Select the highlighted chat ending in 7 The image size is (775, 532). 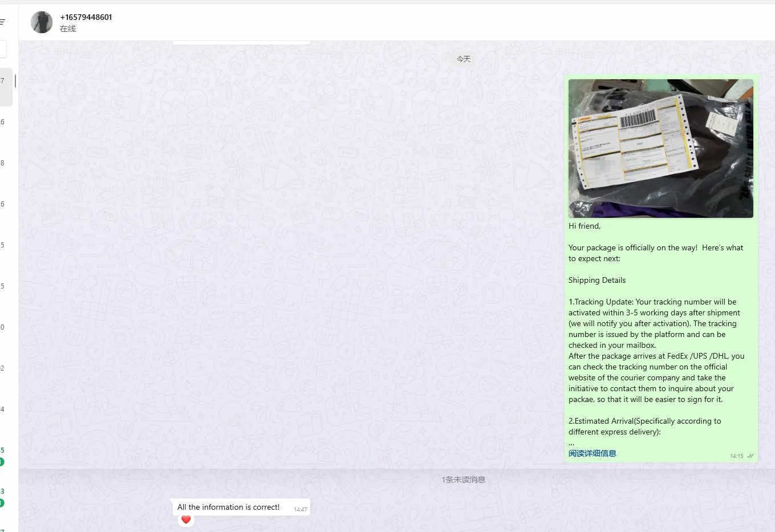click(x=5, y=87)
